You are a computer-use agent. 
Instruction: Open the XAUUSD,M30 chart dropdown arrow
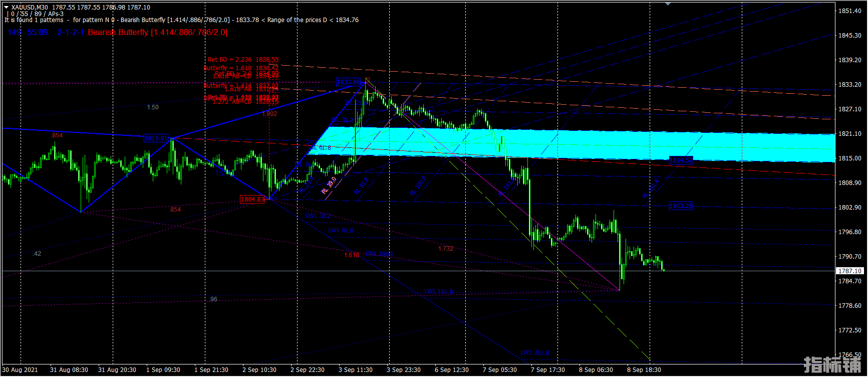click(6, 8)
